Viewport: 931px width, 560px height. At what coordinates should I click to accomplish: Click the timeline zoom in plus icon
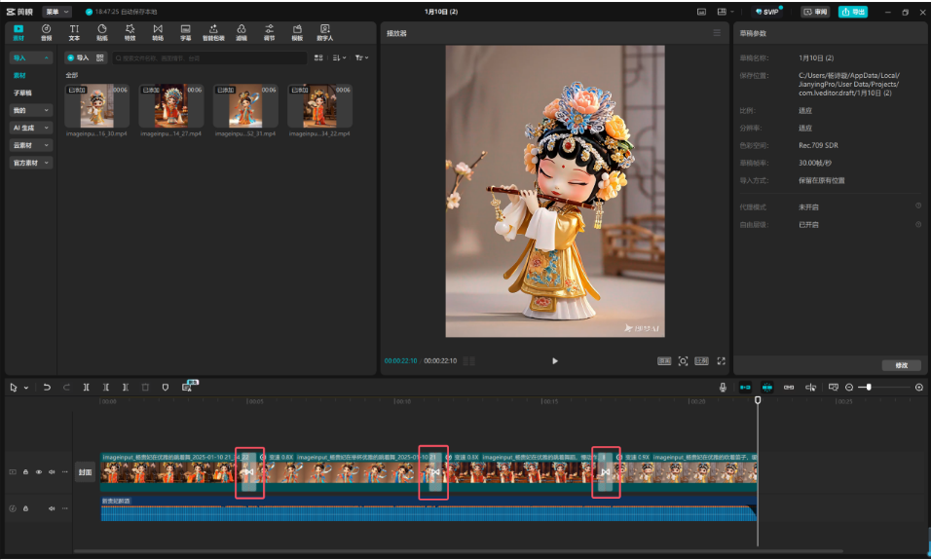click(x=919, y=388)
